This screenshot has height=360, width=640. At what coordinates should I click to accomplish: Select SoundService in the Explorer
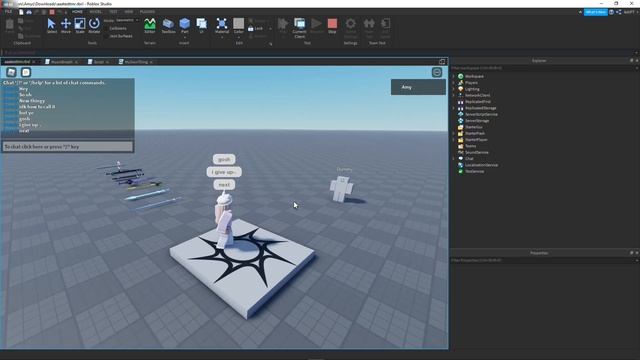point(476,152)
